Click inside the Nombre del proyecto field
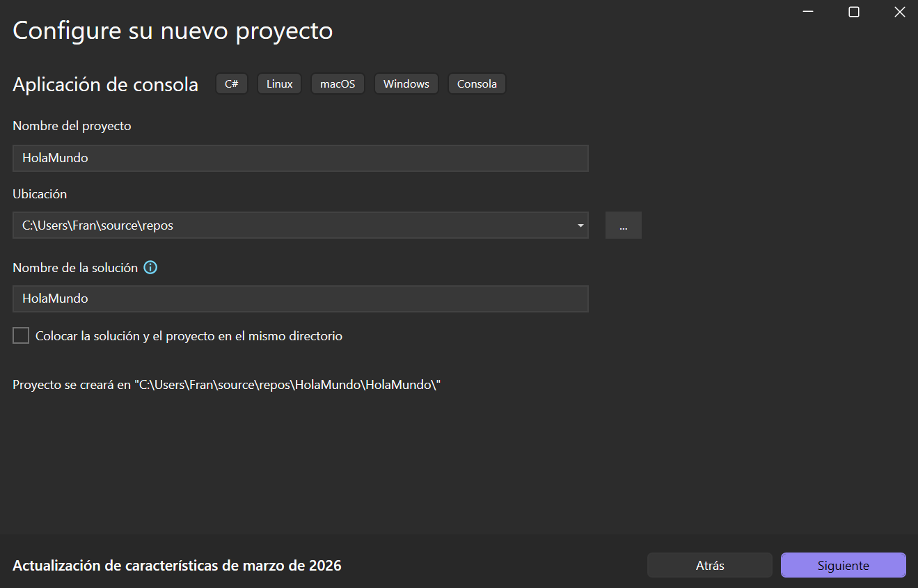The image size is (918, 588). (x=300, y=158)
